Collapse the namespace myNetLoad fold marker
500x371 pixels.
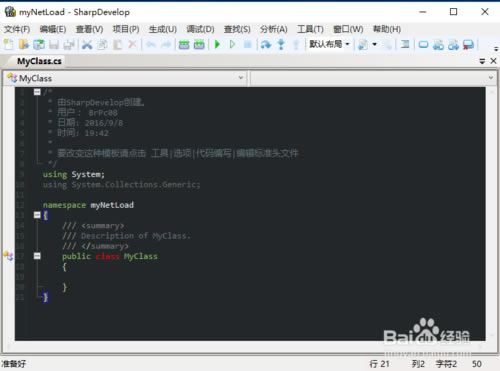tap(37, 215)
